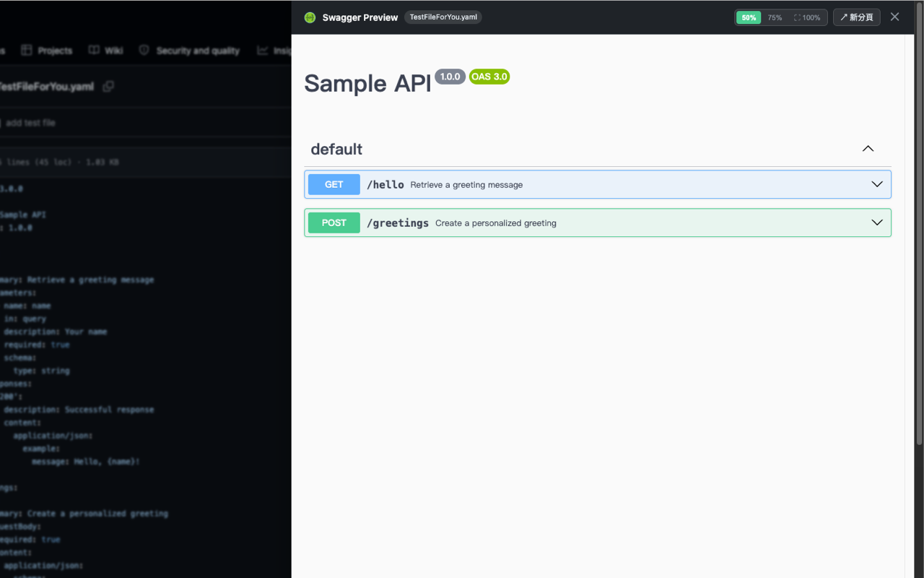The height and width of the screenshot is (578, 924).
Task: Click the default section heading
Action: (x=336, y=149)
